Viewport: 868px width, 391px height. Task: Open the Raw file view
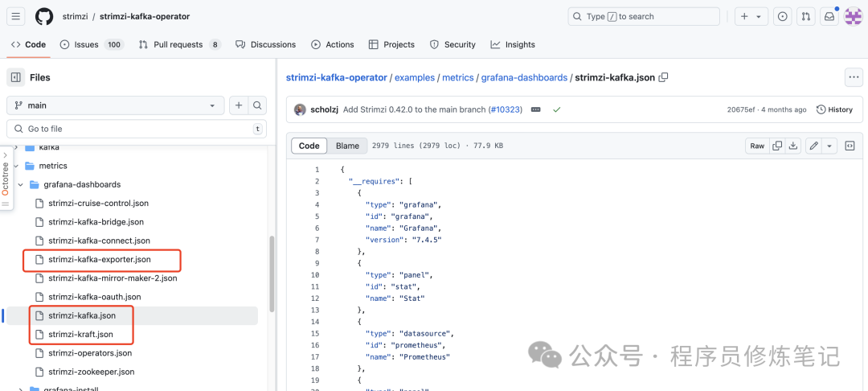point(757,146)
